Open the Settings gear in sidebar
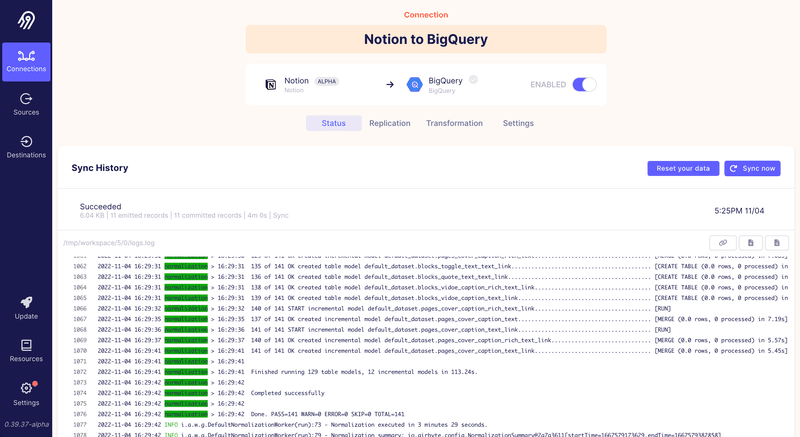800x437 pixels. [x=26, y=394]
